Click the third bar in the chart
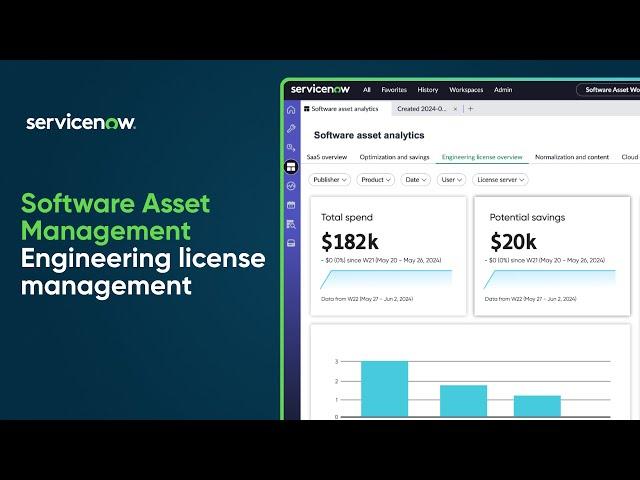 click(x=537, y=406)
